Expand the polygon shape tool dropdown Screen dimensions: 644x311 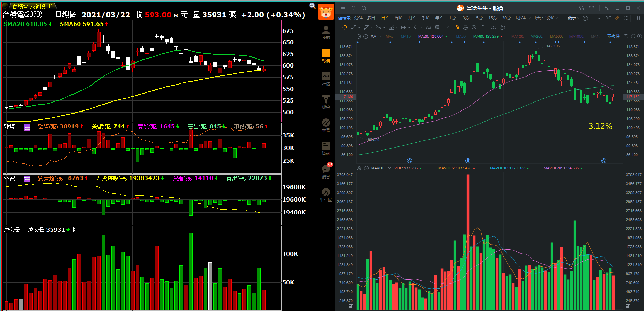click(371, 27)
